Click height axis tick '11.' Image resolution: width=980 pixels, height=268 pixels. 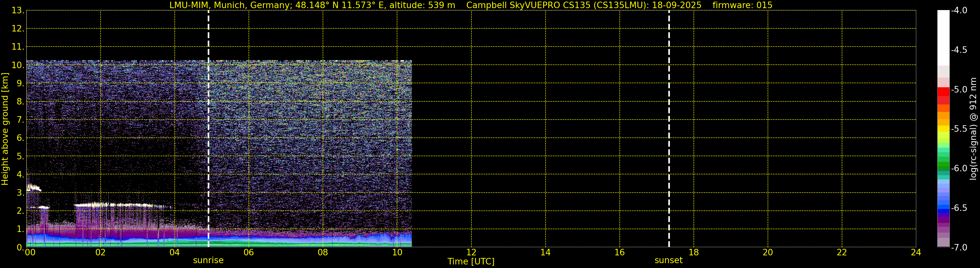(18, 47)
